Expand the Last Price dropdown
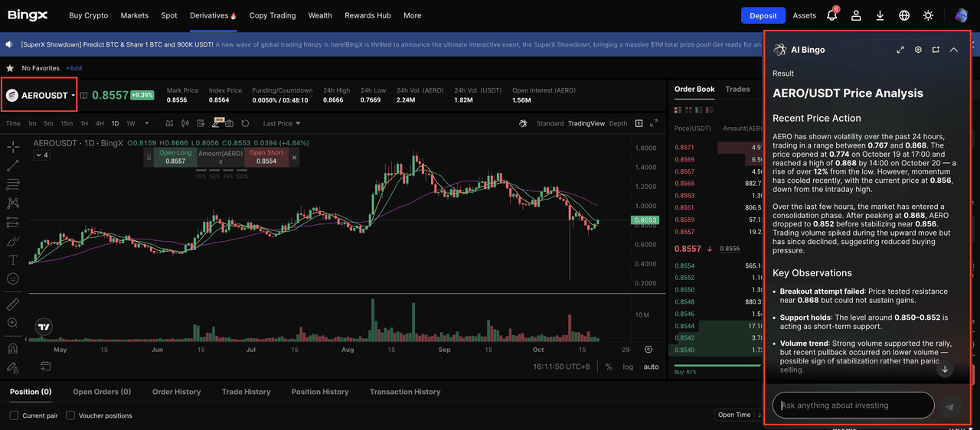 [281, 123]
